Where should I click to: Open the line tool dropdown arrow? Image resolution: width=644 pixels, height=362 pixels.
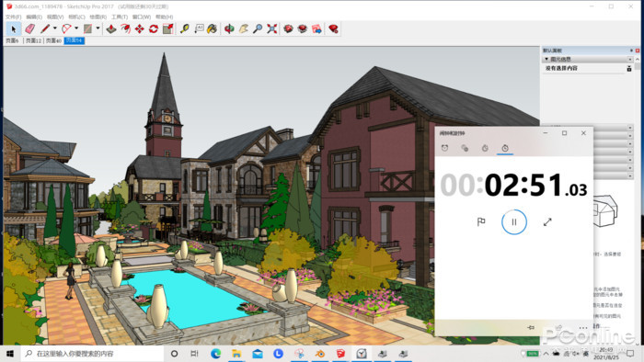pyautogui.click(x=54, y=28)
